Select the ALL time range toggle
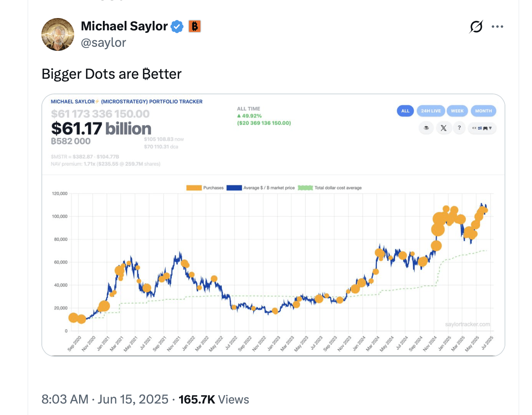Screen dimensions: 532x415 [x=405, y=111]
